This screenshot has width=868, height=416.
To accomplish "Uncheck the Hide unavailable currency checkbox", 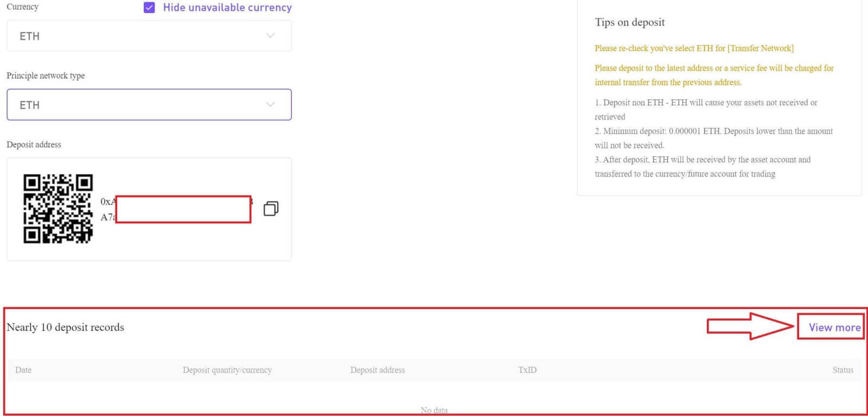I will (x=149, y=8).
